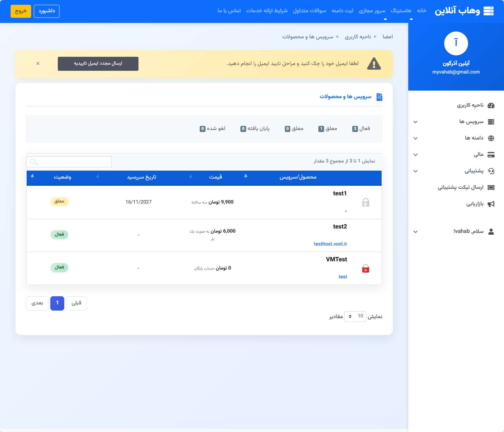The image size is (504, 432).
Task: Click the ticket icon for ارسال تیکت پشتیبانی
Action: click(x=491, y=187)
